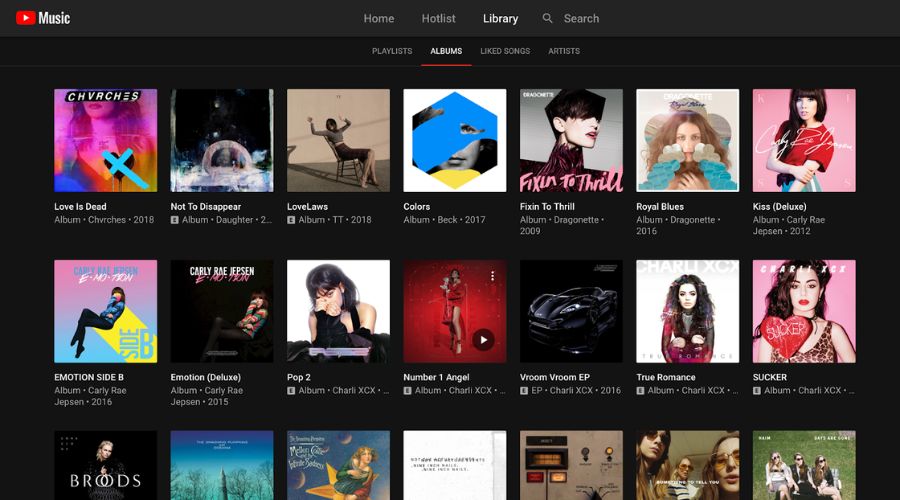
Task: Click the explicit badge under SUCKER
Action: (x=757, y=391)
